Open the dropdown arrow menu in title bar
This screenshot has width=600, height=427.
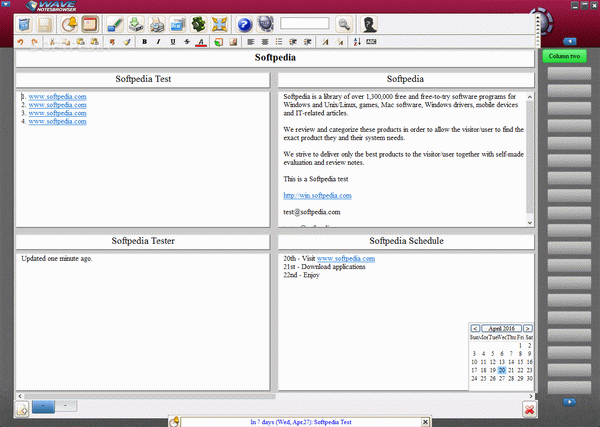point(6,5)
